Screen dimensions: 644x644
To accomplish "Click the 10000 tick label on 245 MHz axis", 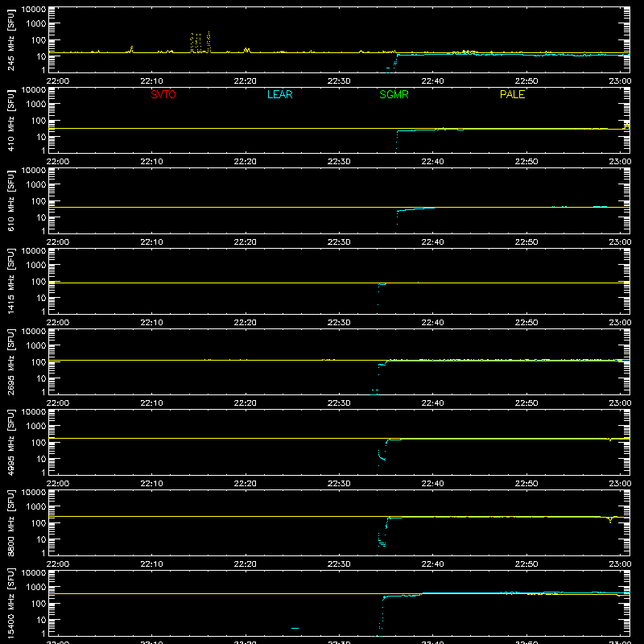I will click(x=34, y=10).
